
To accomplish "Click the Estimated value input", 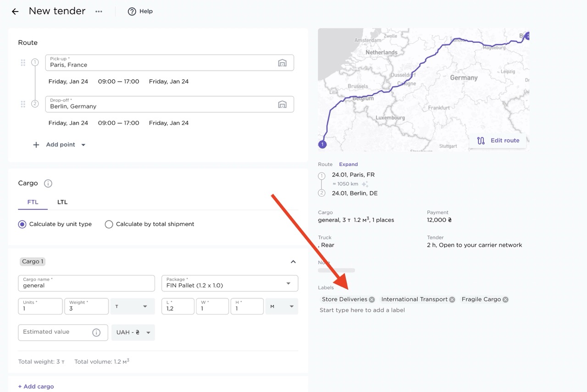I will [63, 332].
